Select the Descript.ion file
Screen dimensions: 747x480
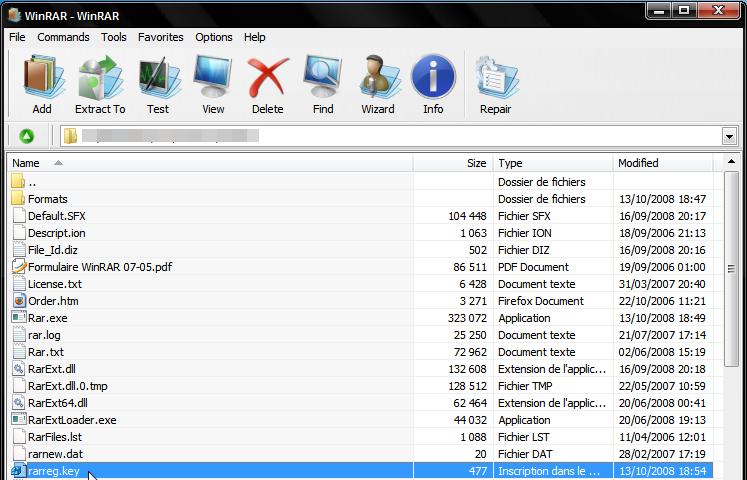click(57, 233)
